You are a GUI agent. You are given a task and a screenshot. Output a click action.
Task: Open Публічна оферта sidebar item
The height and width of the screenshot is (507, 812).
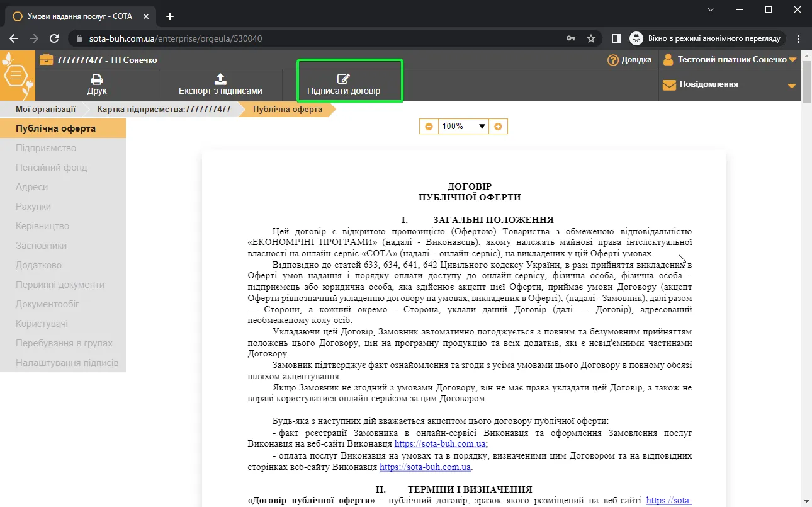pos(63,128)
